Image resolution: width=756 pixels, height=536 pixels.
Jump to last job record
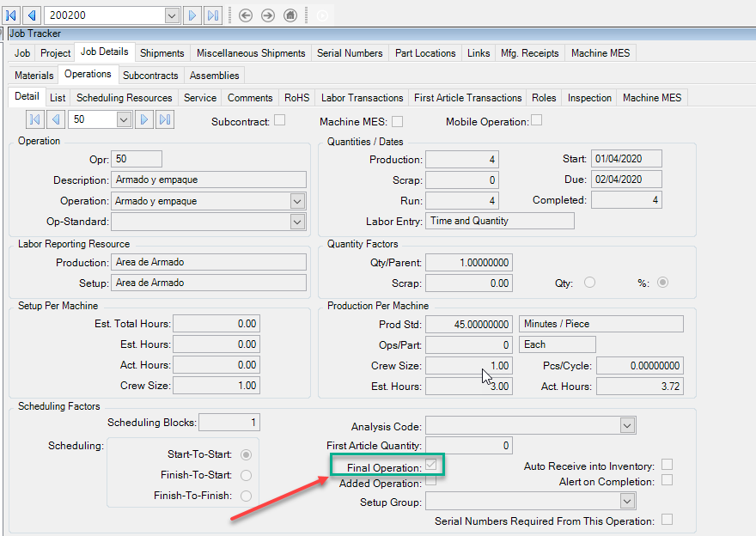coord(213,15)
